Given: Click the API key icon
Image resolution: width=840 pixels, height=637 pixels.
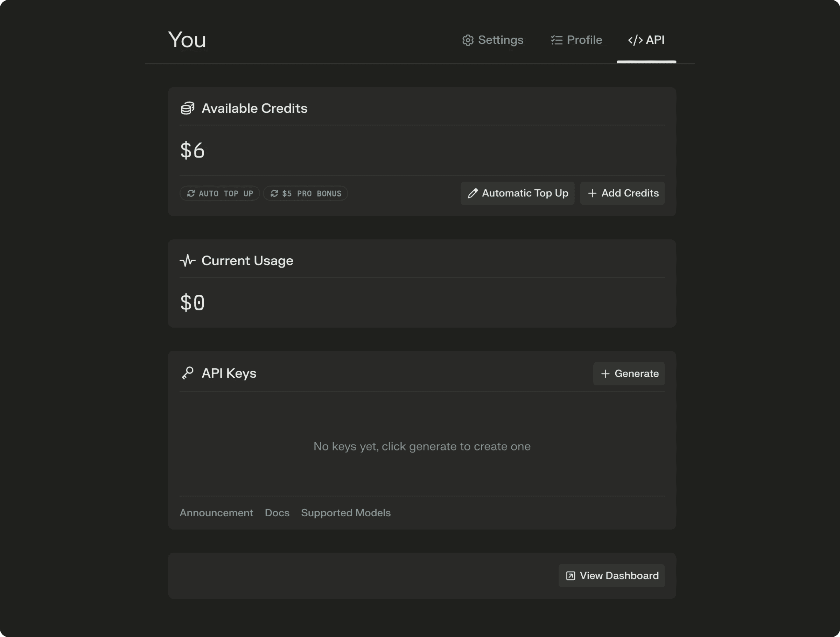Looking at the screenshot, I should [187, 373].
